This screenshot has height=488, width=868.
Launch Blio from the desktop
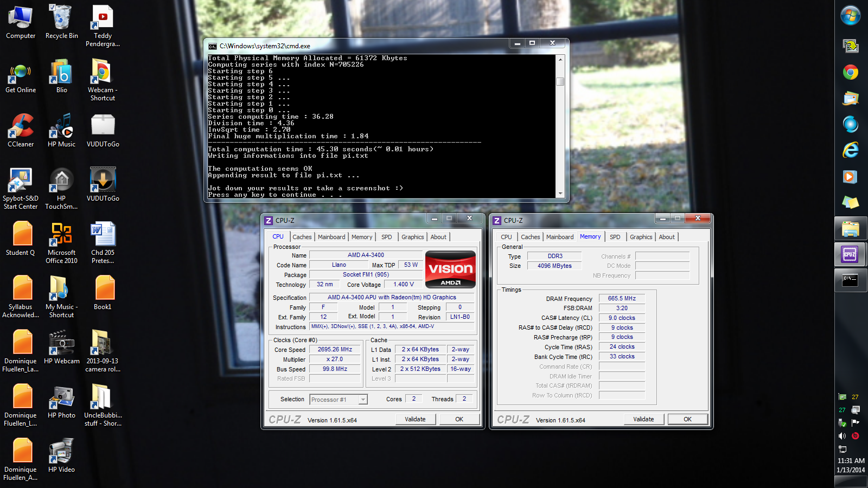61,76
